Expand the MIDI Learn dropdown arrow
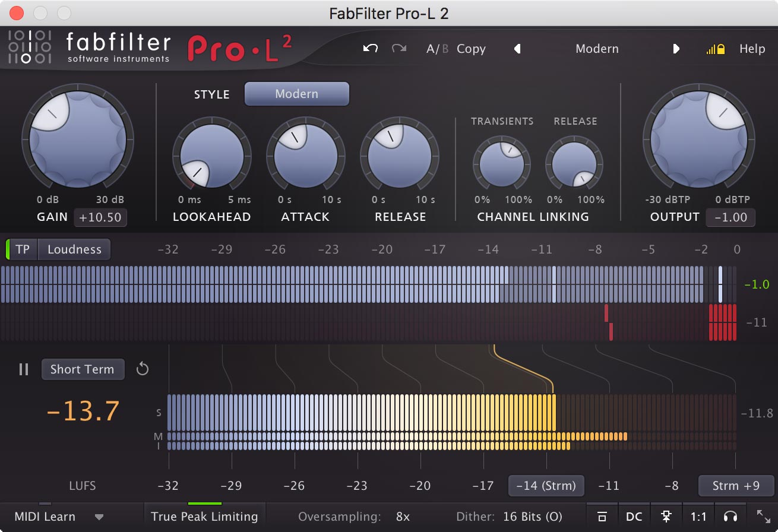Image resolution: width=778 pixels, height=532 pixels. coord(100,516)
